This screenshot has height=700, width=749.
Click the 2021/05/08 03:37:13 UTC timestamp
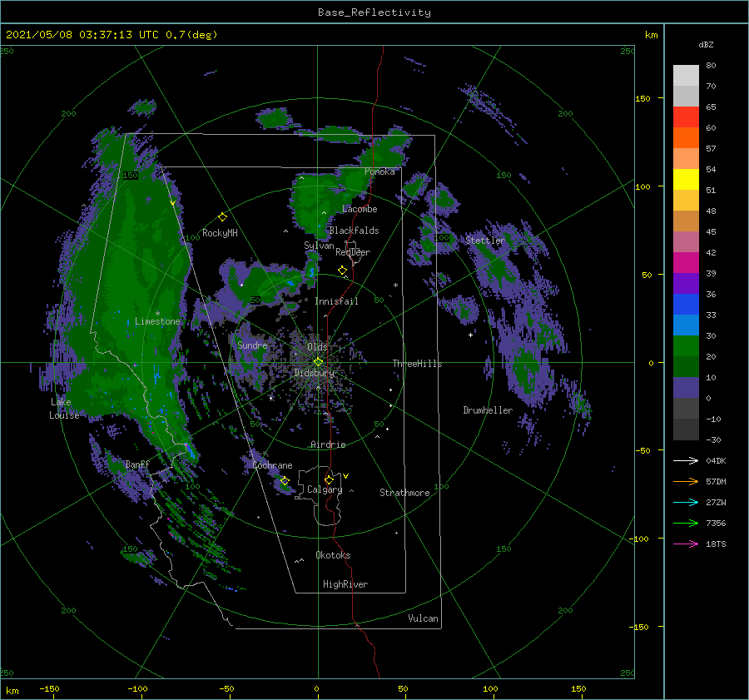[82, 35]
